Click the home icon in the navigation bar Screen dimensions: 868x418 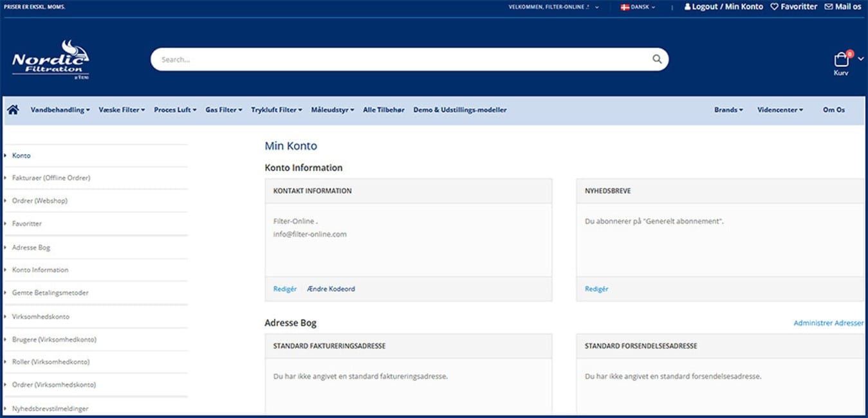13,110
